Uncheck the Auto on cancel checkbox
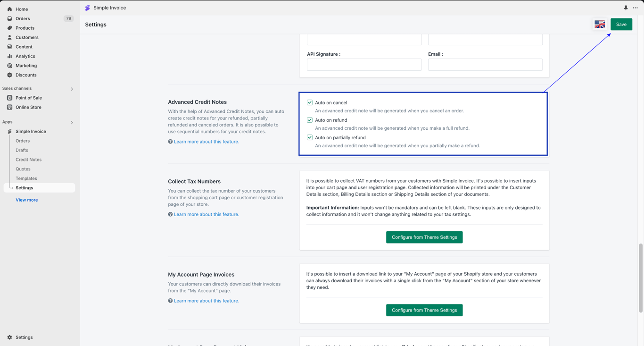Screen dimensions: 644x346 point(310,102)
